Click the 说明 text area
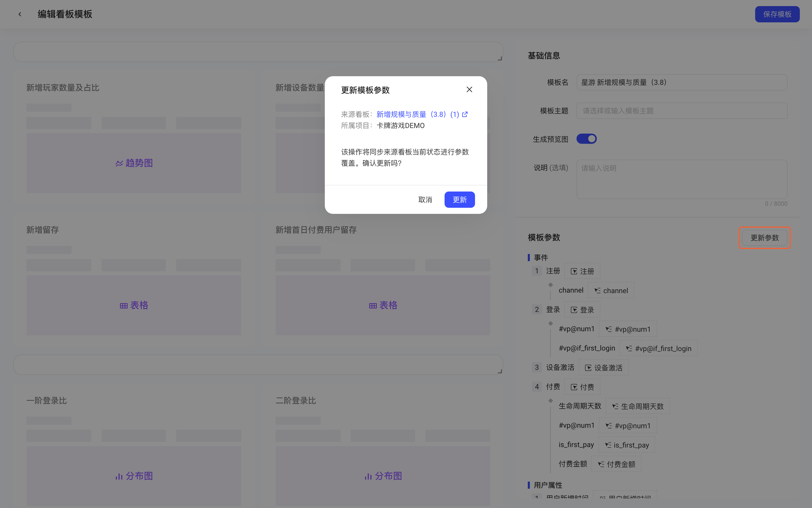 pos(682,179)
